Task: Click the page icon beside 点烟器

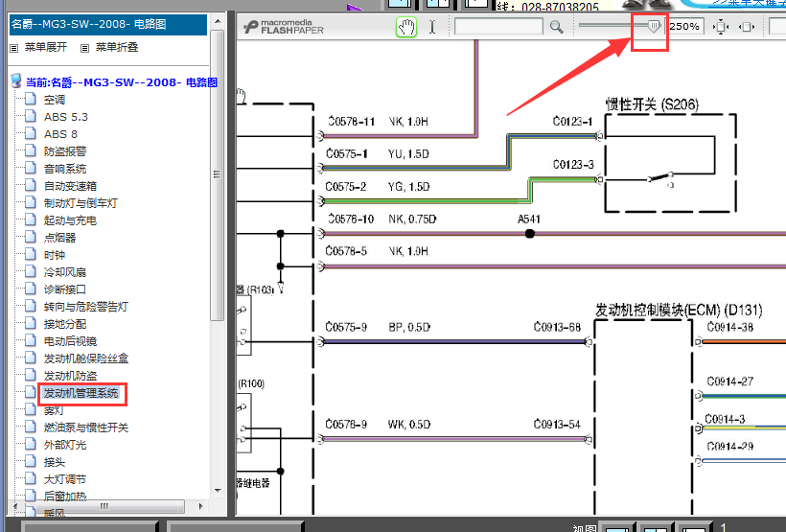Action: [x=31, y=236]
